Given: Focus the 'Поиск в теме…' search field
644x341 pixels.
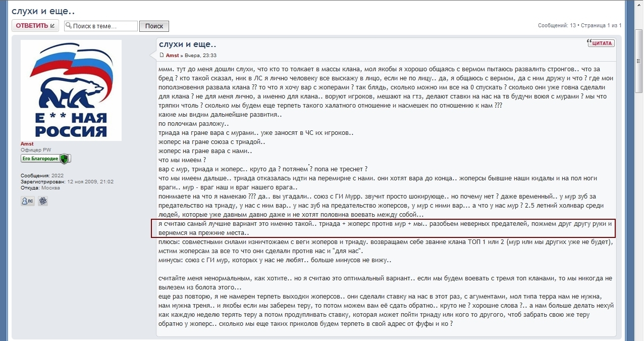Looking at the screenshot, I should pos(104,26).
